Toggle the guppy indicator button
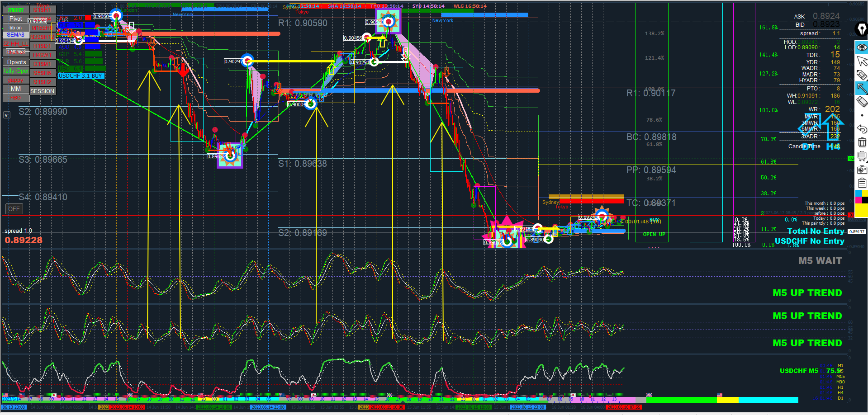 click(x=16, y=80)
